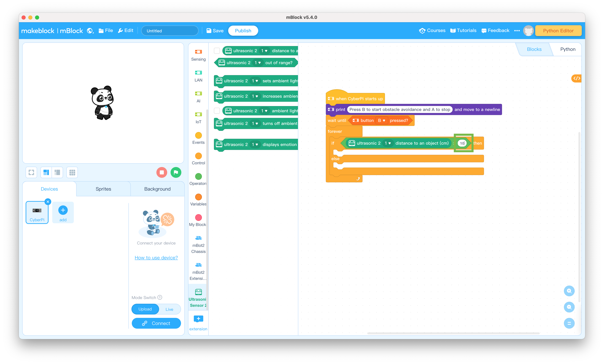Zoom out the block workspace

click(x=569, y=307)
